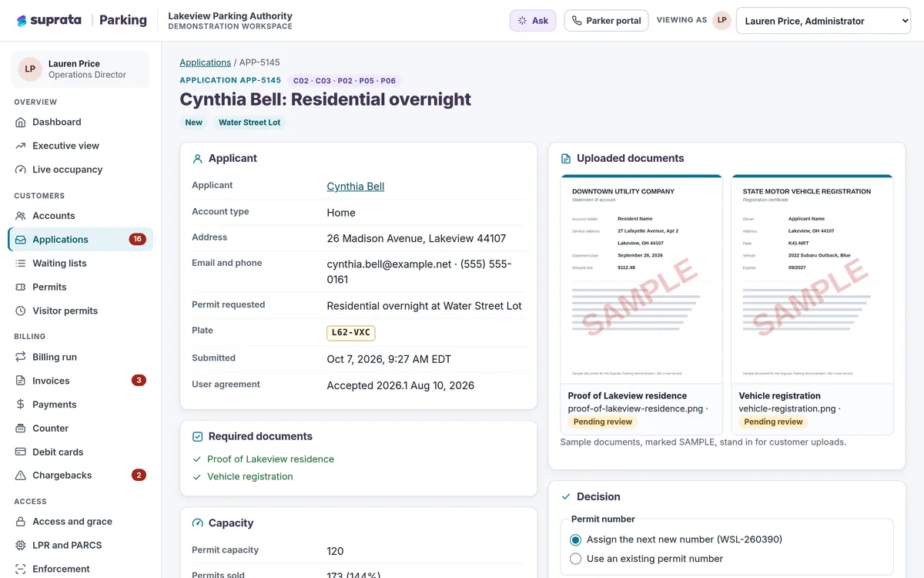This screenshot has width=924, height=578.
Task: Open the Vehicle registration document thumbnail
Action: pyautogui.click(x=812, y=278)
